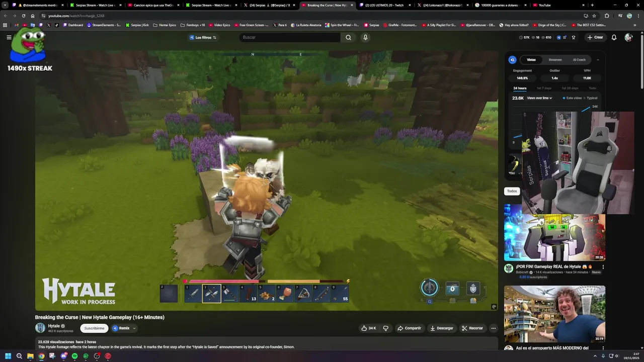Open the YouTube hamburger guide menu

pyautogui.click(x=9, y=37)
